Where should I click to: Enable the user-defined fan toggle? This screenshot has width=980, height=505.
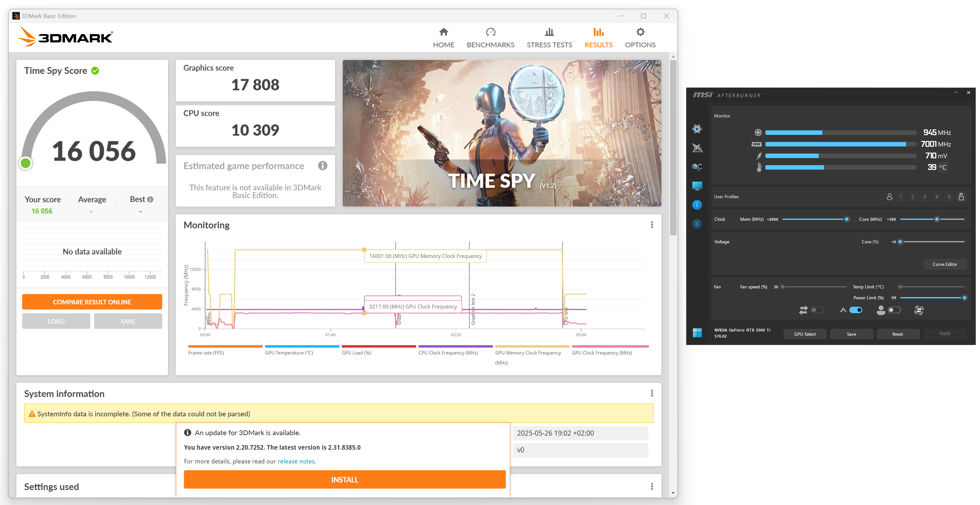(894, 310)
